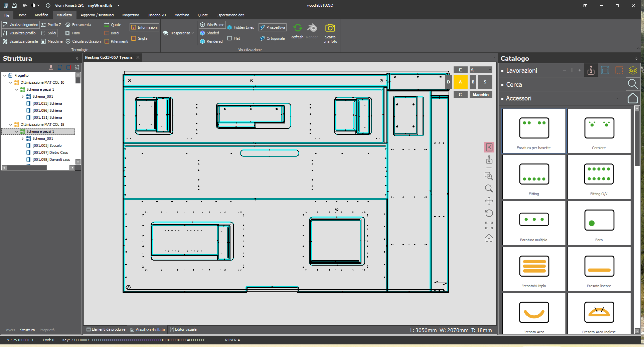Screen dimensions: 644x347
Task: Activate the Pan/Move view tool
Action: [x=489, y=201]
